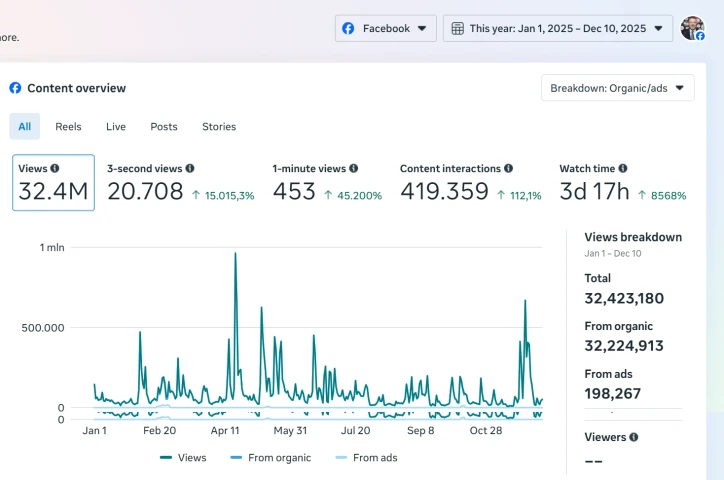The image size is (724, 480).
Task: Click the calendar icon in date range
Action: point(458,29)
